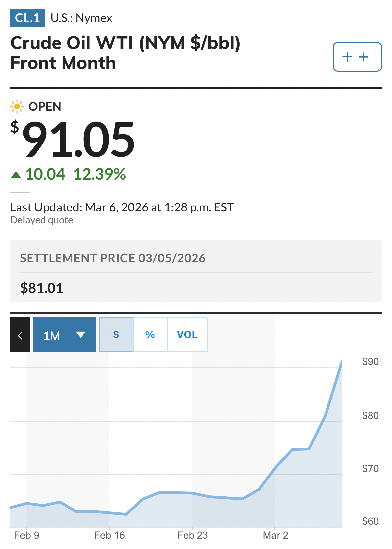Open the 1M time range dropdown
The width and height of the screenshot is (392, 549).
[x=64, y=335]
